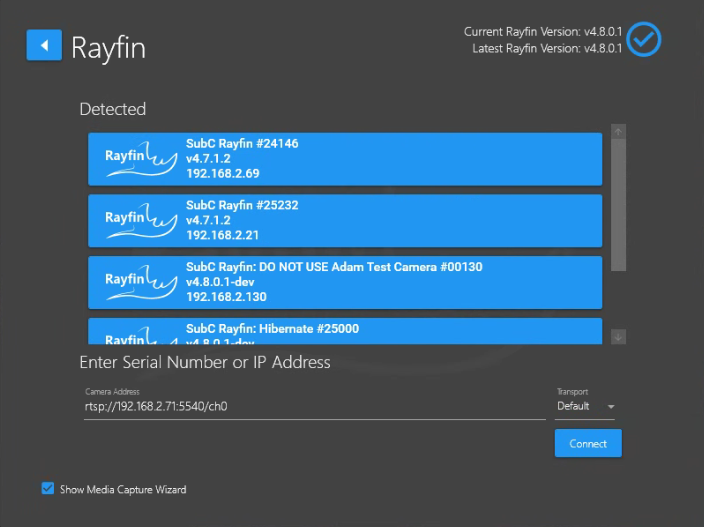
Task: Click the Current Rayfin Version text
Action: point(543,32)
